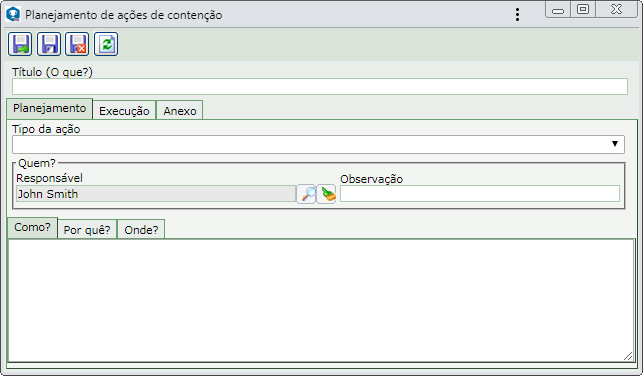Open the Anexo tab
Screen dimensions: 643x376
pos(180,111)
